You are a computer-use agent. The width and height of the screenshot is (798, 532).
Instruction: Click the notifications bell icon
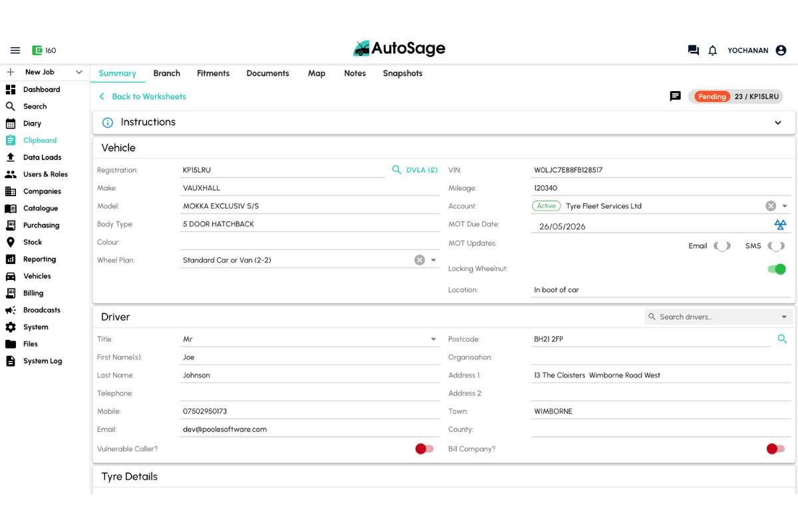click(712, 51)
